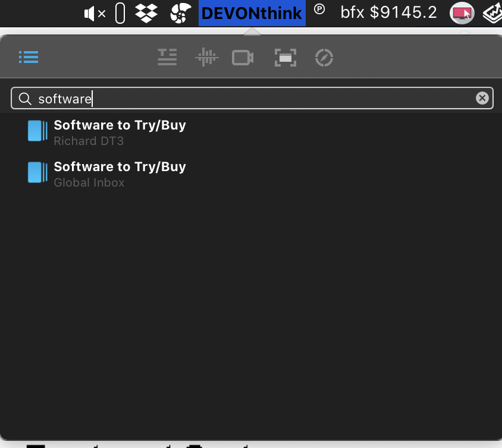The height and width of the screenshot is (448, 502).
Task: Click the group icon beside the Global Inbox result
Action: click(37, 172)
